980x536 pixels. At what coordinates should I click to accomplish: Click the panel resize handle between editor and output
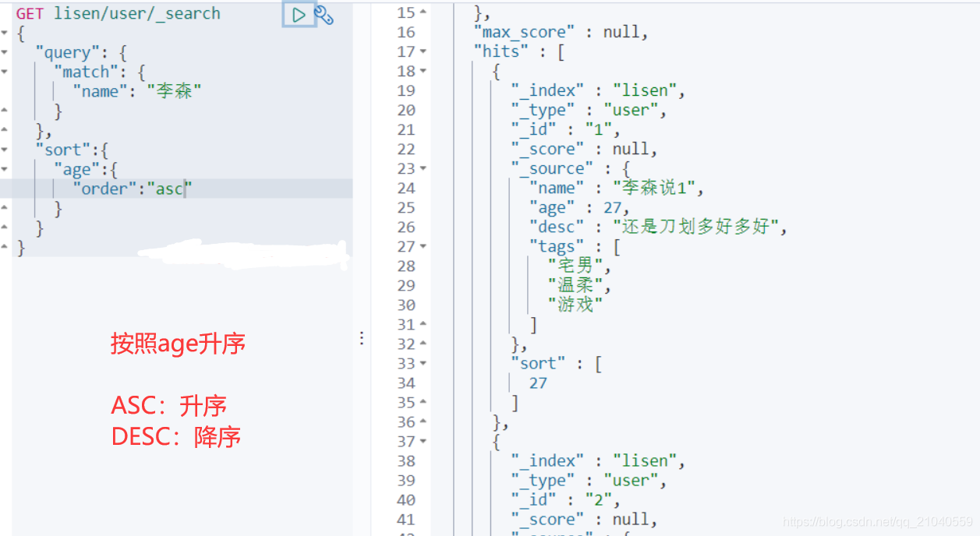tap(362, 337)
